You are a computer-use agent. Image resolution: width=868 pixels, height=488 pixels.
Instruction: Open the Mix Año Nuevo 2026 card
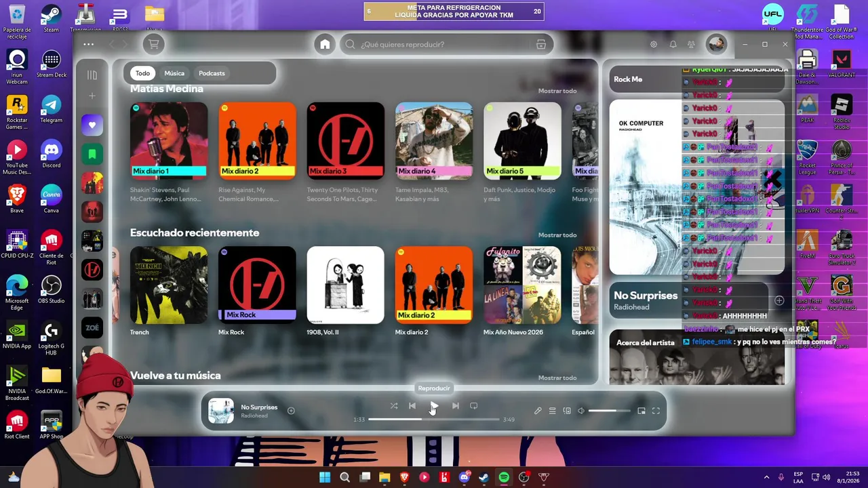click(522, 291)
